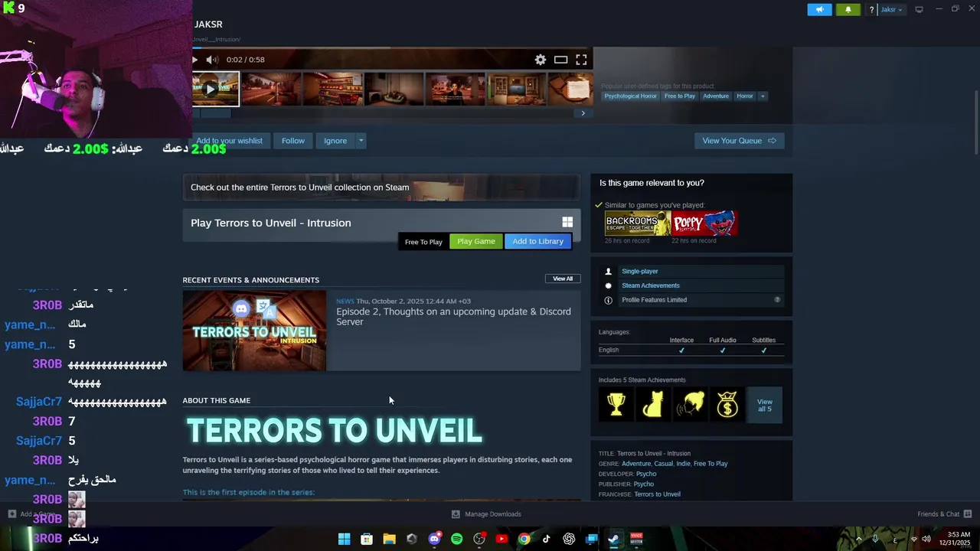Screen dimensions: 980x551
Task: Open the cat achievement icon
Action: pos(653,404)
